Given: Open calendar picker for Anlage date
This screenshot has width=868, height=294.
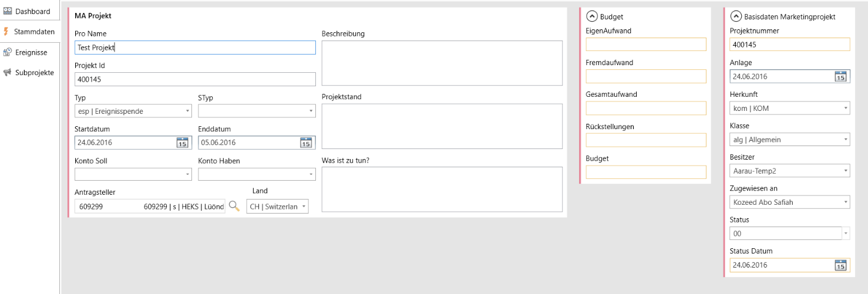Looking at the screenshot, I should coord(840,77).
